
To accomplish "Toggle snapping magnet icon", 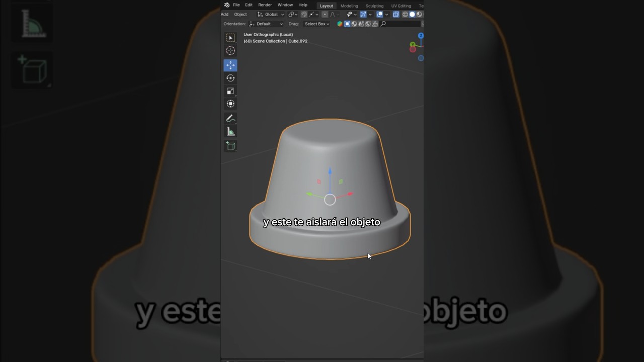I will point(304,15).
